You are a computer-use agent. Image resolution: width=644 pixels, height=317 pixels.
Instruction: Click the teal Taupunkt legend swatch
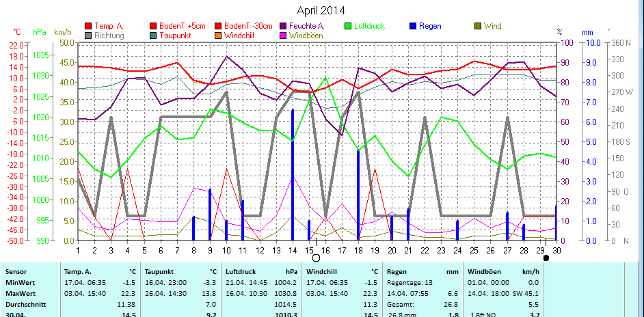(153, 36)
